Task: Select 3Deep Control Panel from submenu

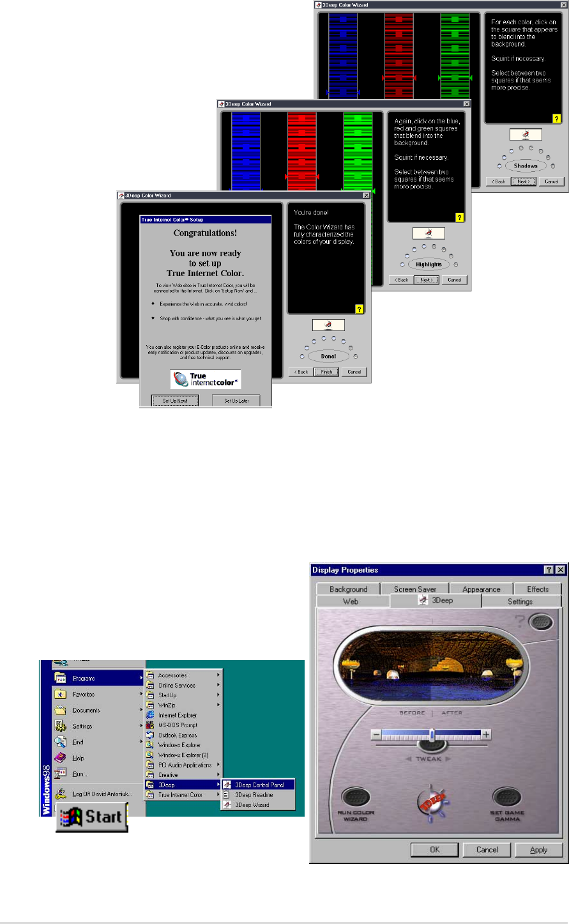Action: (258, 785)
